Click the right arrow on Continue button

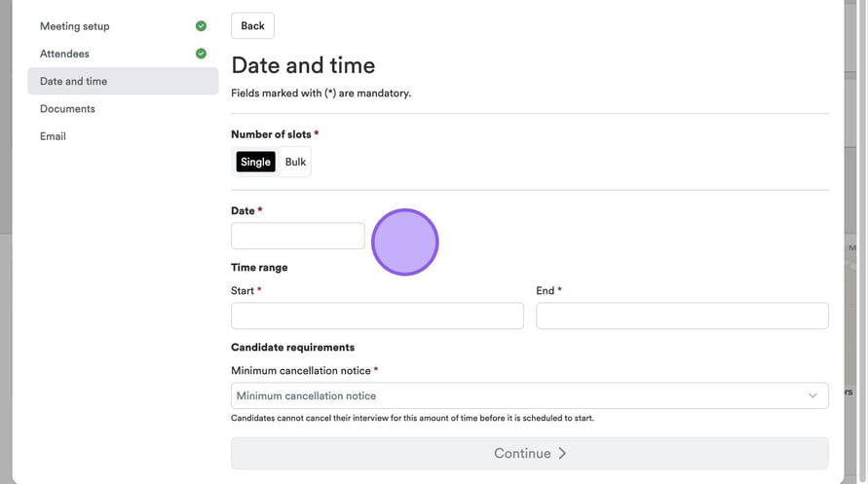click(x=562, y=453)
